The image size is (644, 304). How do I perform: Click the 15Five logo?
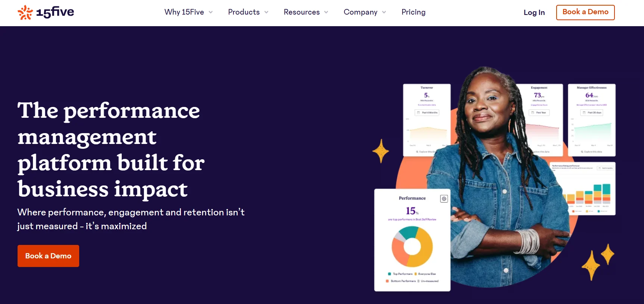[x=46, y=12]
